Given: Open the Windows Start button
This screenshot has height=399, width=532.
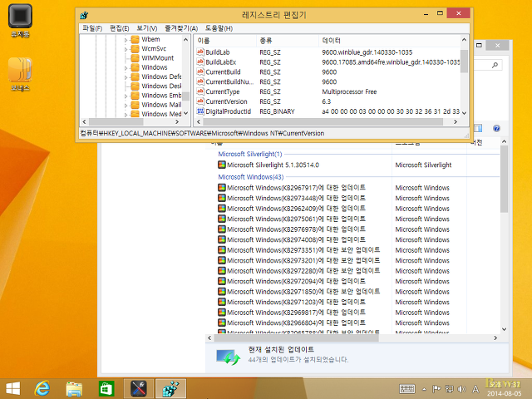Looking at the screenshot, I should click(13, 388).
